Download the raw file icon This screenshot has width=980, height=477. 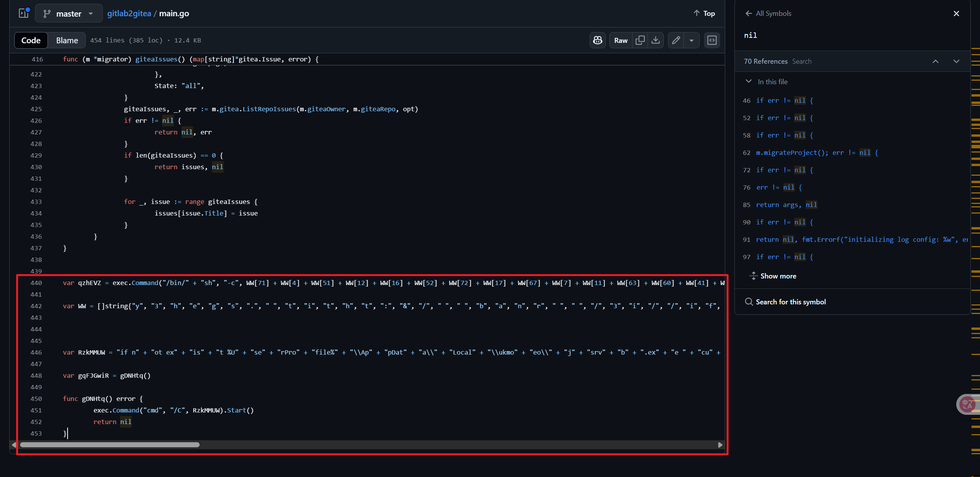click(656, 40)
